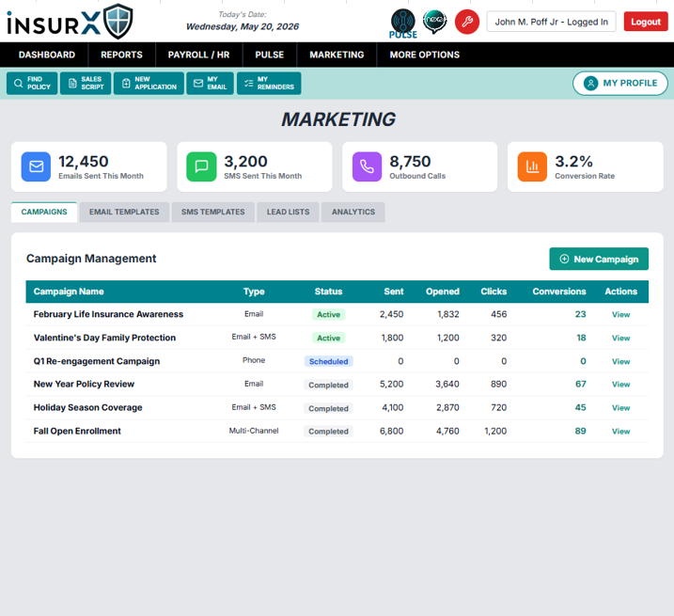
Task: Click the 89 conversions value
Action: click(x=580, y=431)
